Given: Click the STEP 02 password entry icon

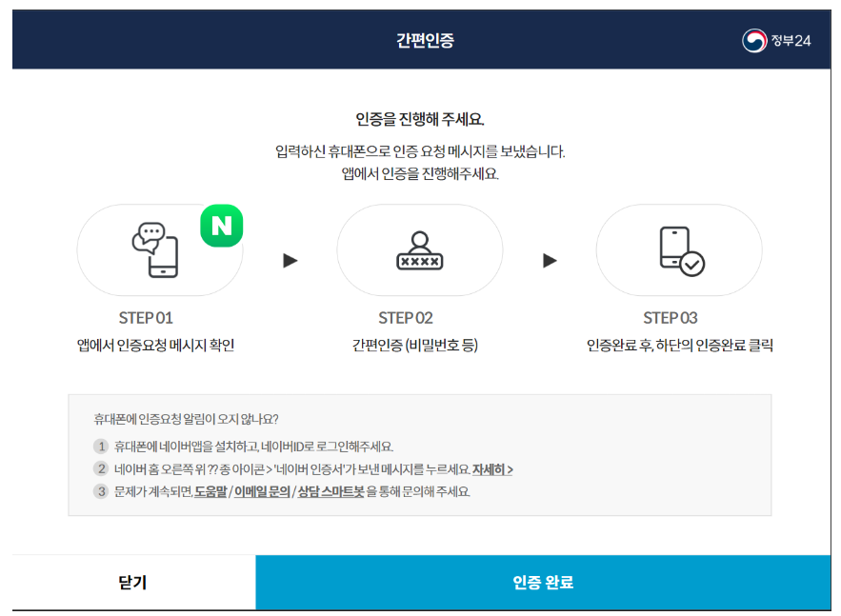Looking at the screenshot, I should click(x=420, y=249).
